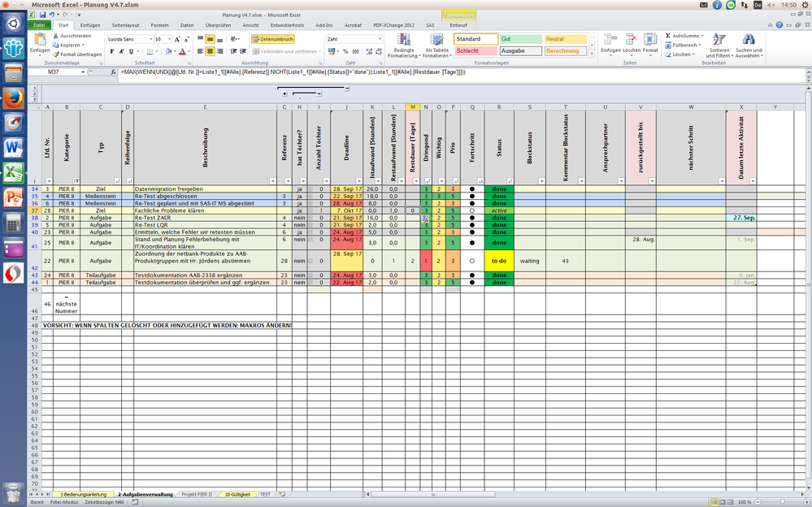Image resolution: width=812 pixels, height=507 pixels.
Task: Open the Datei tab
Action: (39, 25)
